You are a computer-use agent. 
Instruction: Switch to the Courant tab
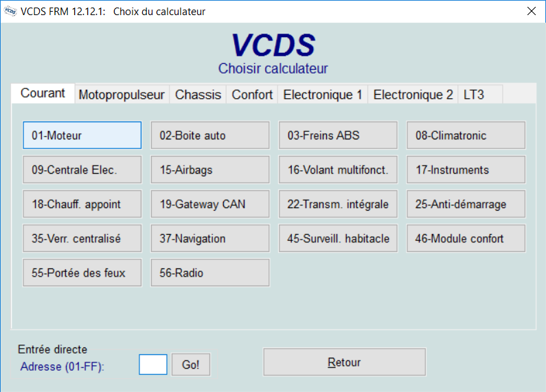[x=43, y=93]
